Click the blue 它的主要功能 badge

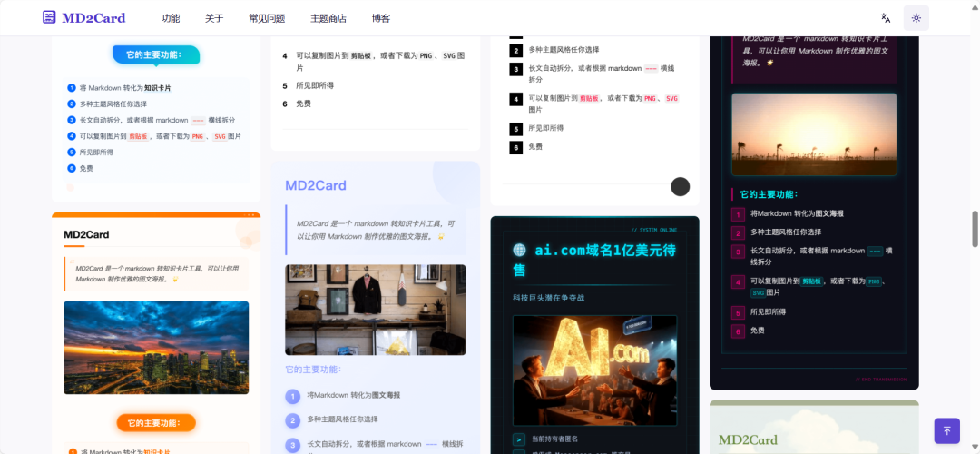coord(156,55)
